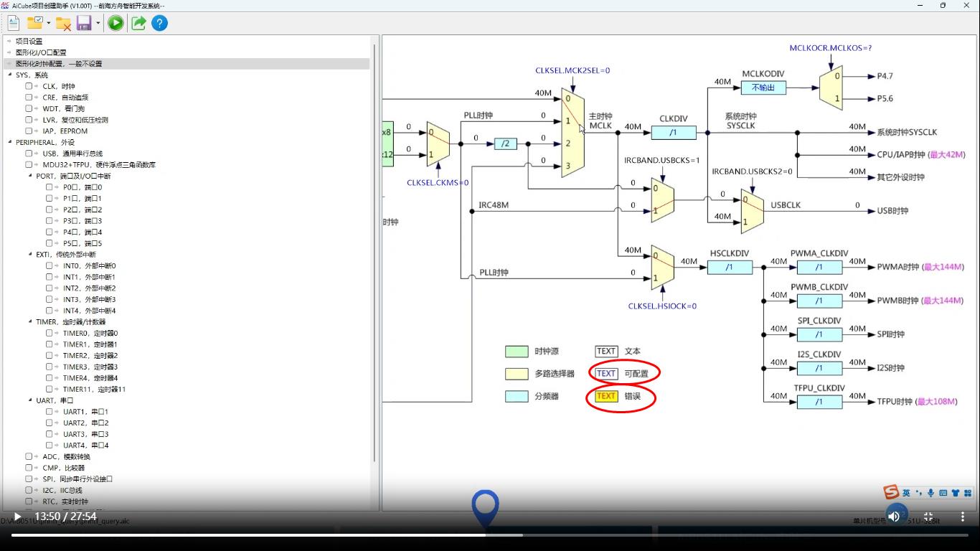Open help with the blue question mark icon
This screenshot has height=551, width=980.
(160, 23)
